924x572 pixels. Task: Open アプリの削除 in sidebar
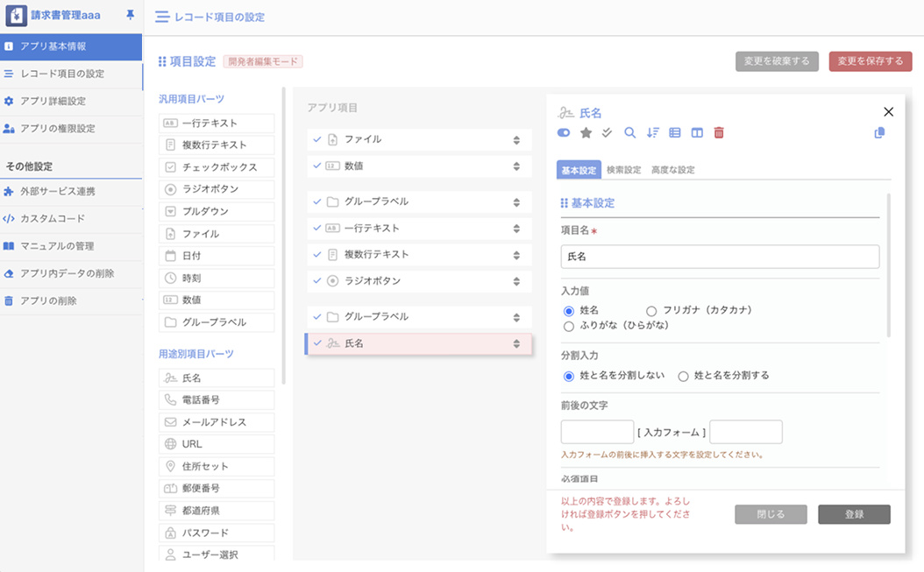(71, 301)
